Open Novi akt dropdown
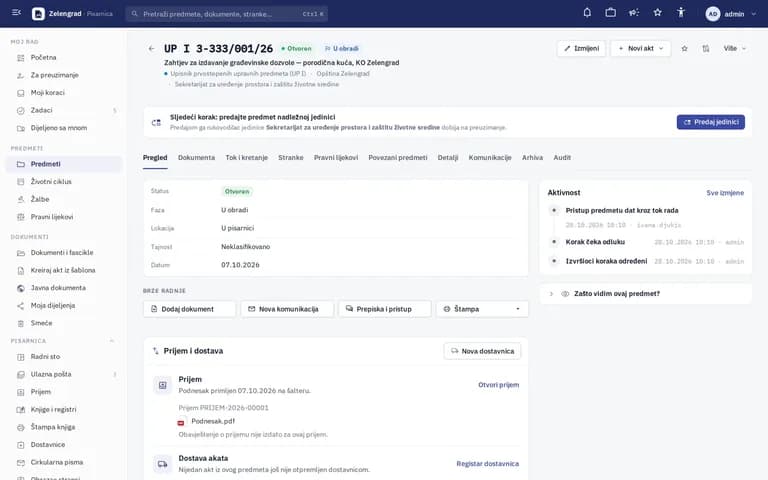 [x=641, y=48]
